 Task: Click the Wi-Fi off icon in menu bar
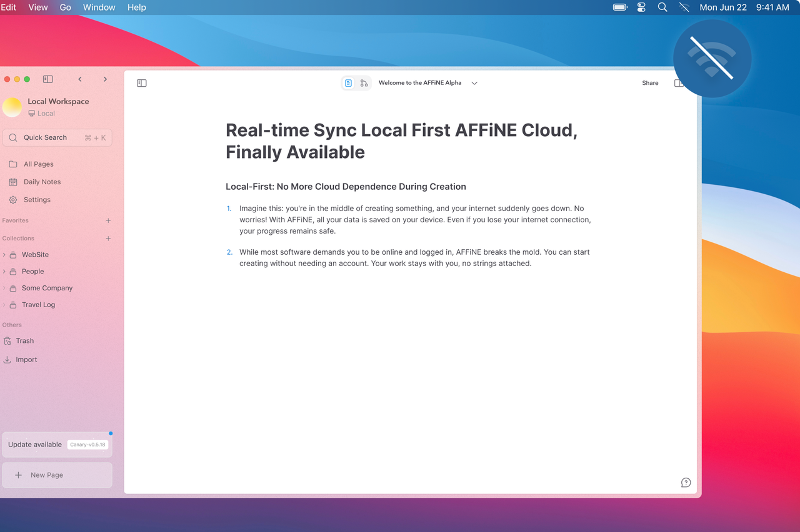click(x=684, y=7)
